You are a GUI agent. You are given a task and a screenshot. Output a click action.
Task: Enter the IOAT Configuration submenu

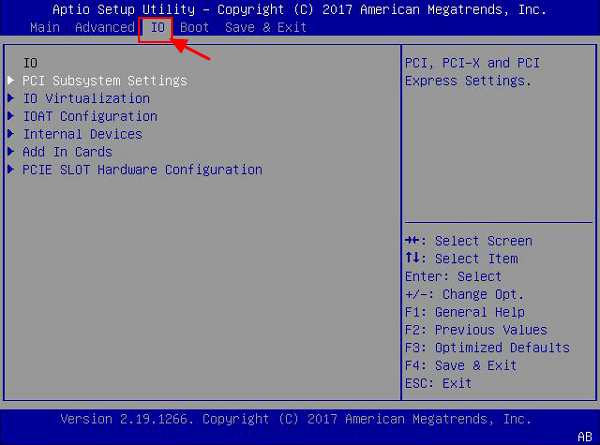(x=90, y=116)
